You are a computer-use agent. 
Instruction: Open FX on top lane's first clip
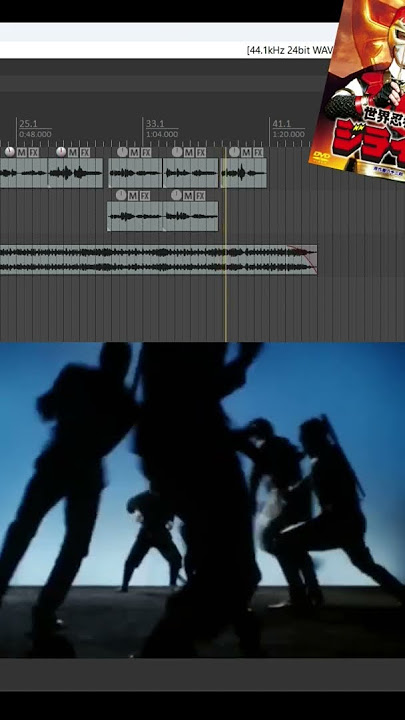(34, 152)
